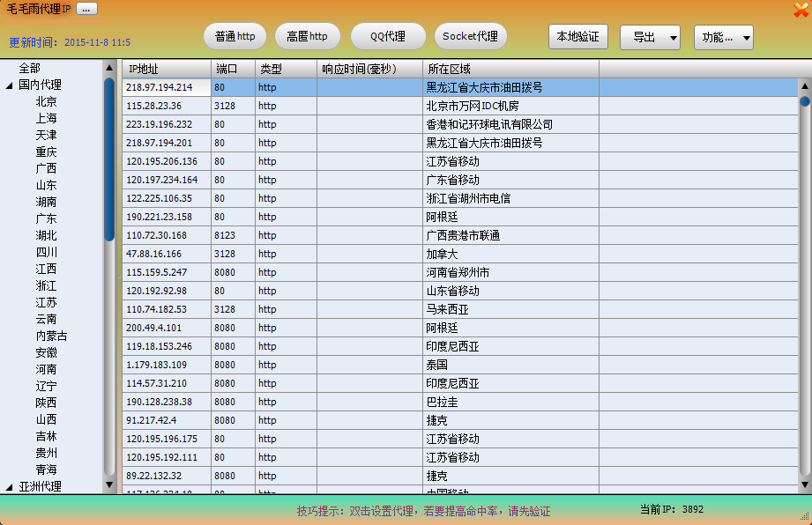Select the QQ代理 category

point(387,36)
